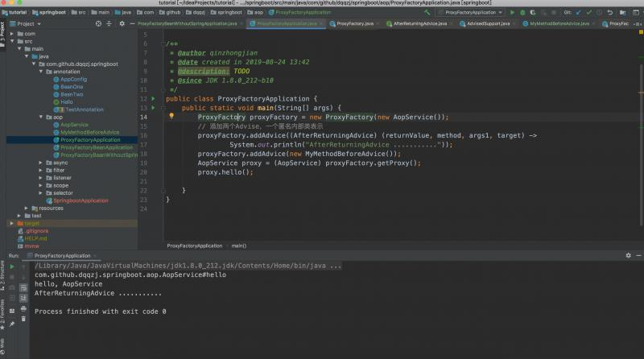
Task: Expand the resources folder
Action: pos(27,208)
